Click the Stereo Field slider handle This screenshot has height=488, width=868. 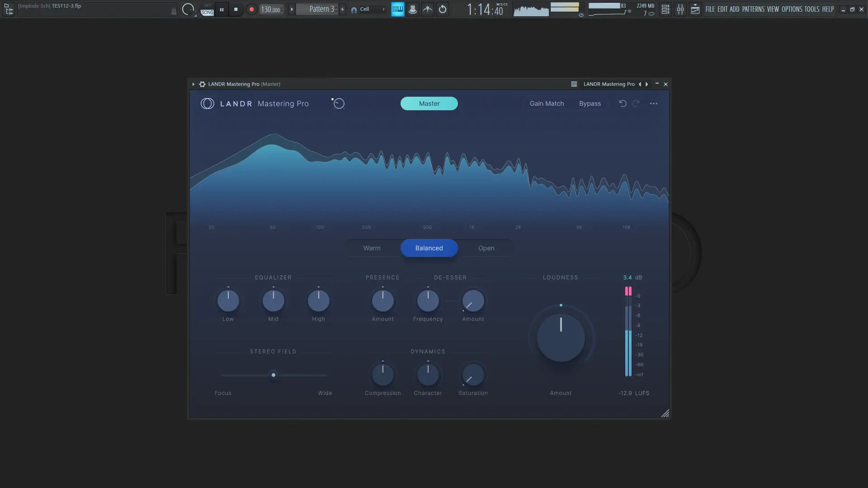[x=274, y=375]
